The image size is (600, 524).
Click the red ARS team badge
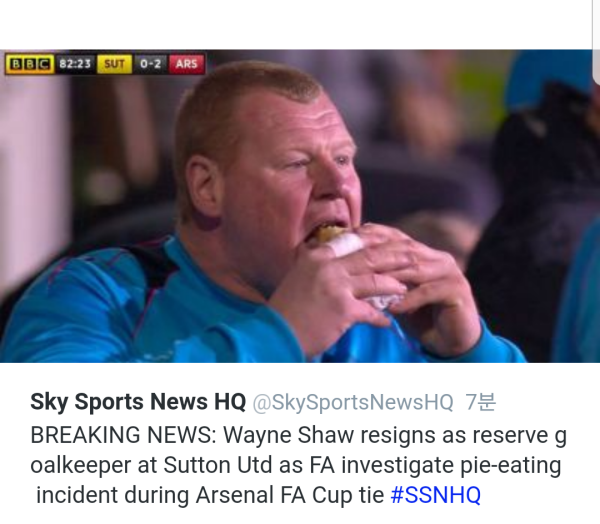coord(187,64)
